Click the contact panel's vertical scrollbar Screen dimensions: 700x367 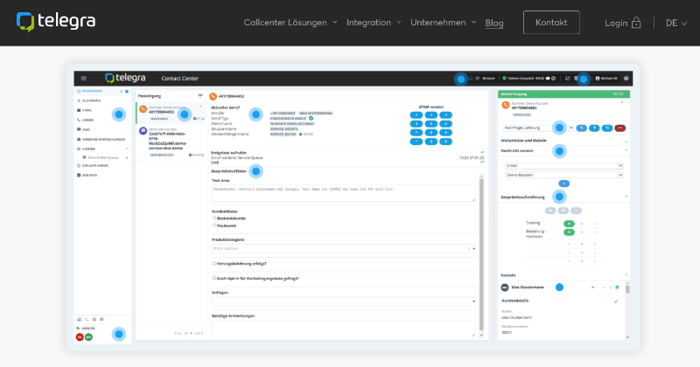(627, 309)
